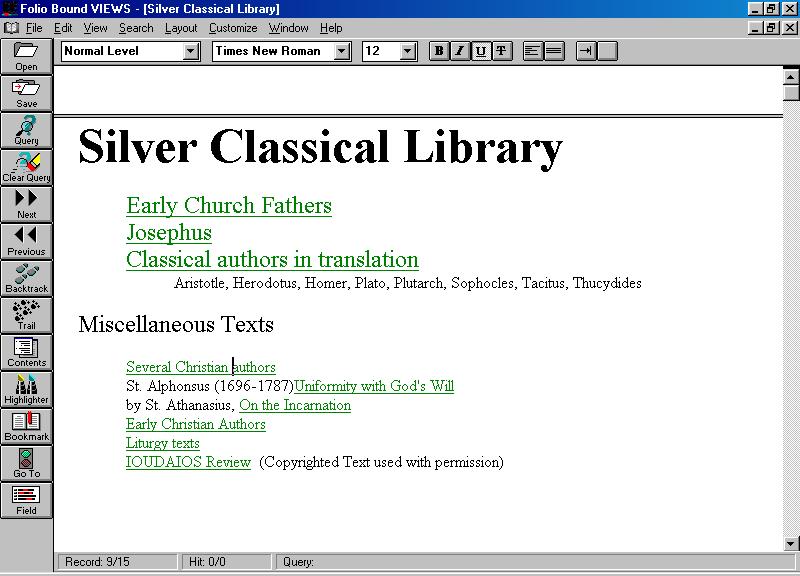This screenshot has height=576, width=800.
Task: Click the Open folder button
Action: (27, 57)
